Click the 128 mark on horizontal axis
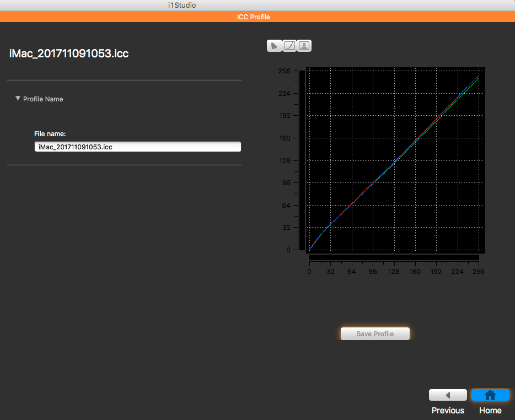This screenshot has width=515, height=420. tap(394, 272)
